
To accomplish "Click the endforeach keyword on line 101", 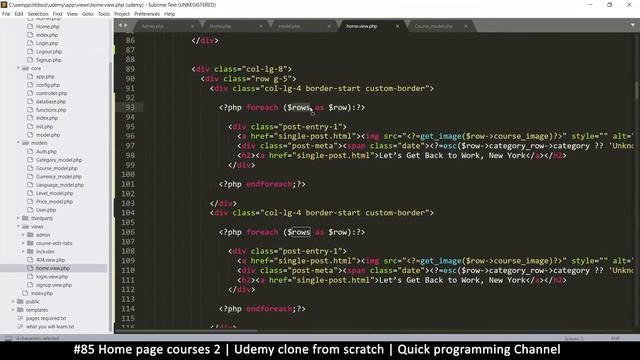I will 269,184.
